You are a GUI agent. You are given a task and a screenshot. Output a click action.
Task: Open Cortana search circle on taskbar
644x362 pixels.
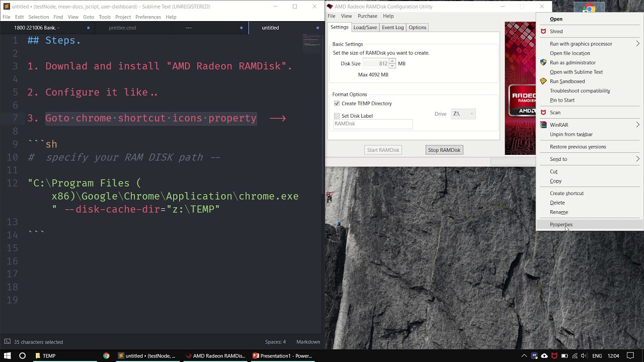[22, 355]
